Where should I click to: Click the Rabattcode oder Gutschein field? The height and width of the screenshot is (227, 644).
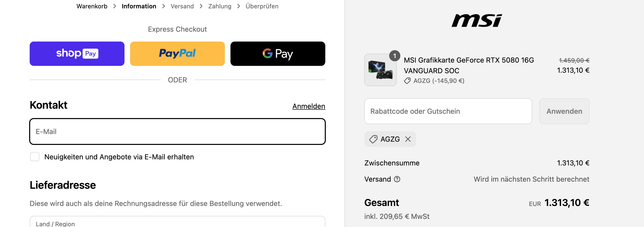tap(448, 111)
